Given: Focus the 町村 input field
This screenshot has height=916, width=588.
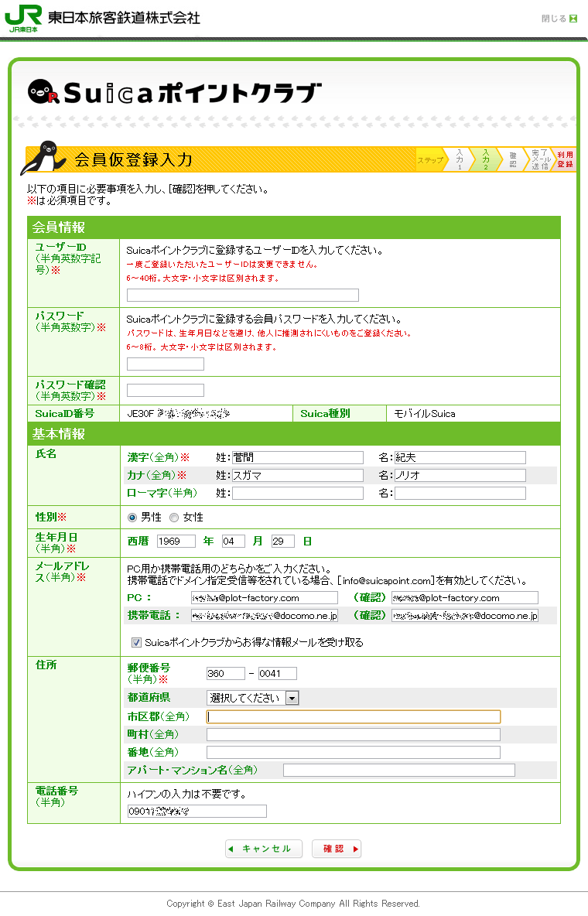Looking at the screenshot, I should tap(354, 735).
